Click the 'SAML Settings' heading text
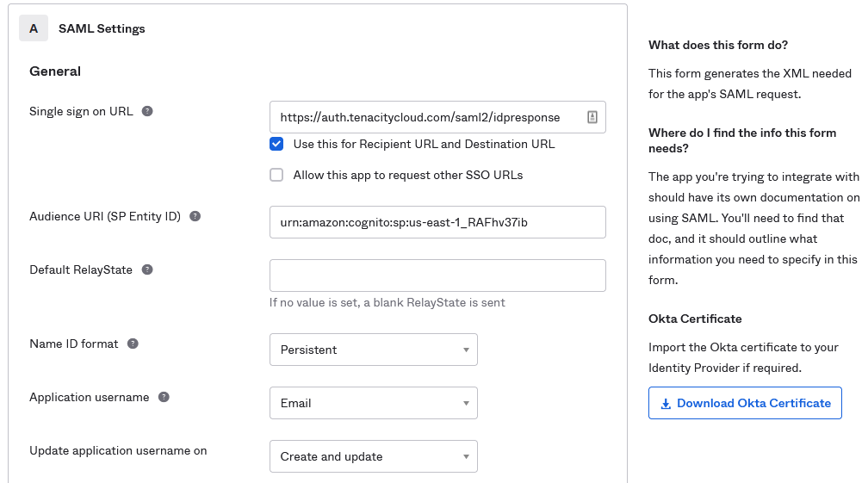This screenshot has height=483, width=868. [102, 28]
